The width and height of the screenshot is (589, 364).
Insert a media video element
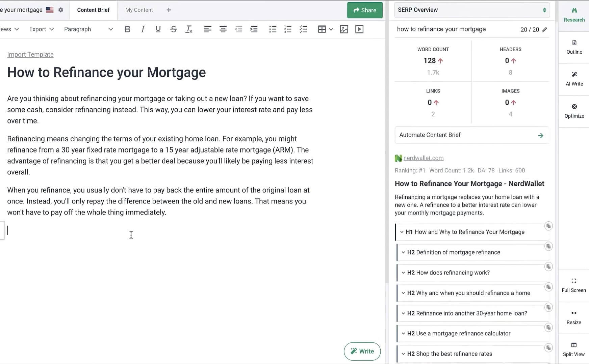point(359,29)
